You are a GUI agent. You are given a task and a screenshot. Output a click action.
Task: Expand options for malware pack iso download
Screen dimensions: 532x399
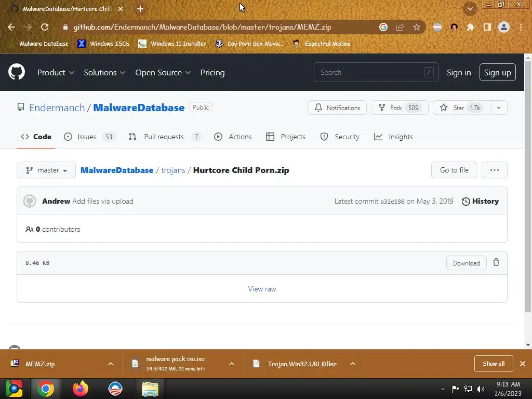tap(232, 364)
